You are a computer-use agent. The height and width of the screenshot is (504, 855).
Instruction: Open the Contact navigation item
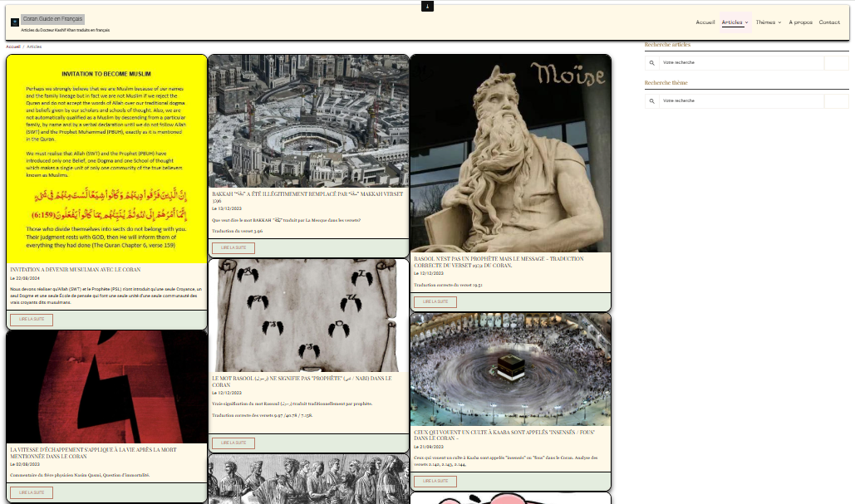pyautogui.click(x=829, y=22)
